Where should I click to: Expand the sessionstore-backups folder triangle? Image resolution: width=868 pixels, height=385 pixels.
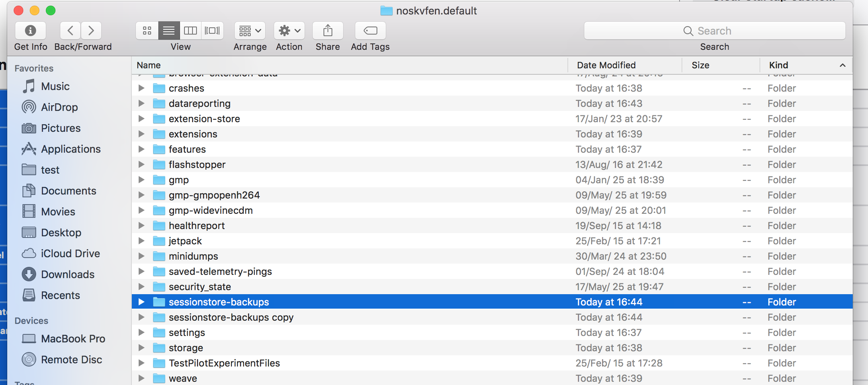click(141, 302)
